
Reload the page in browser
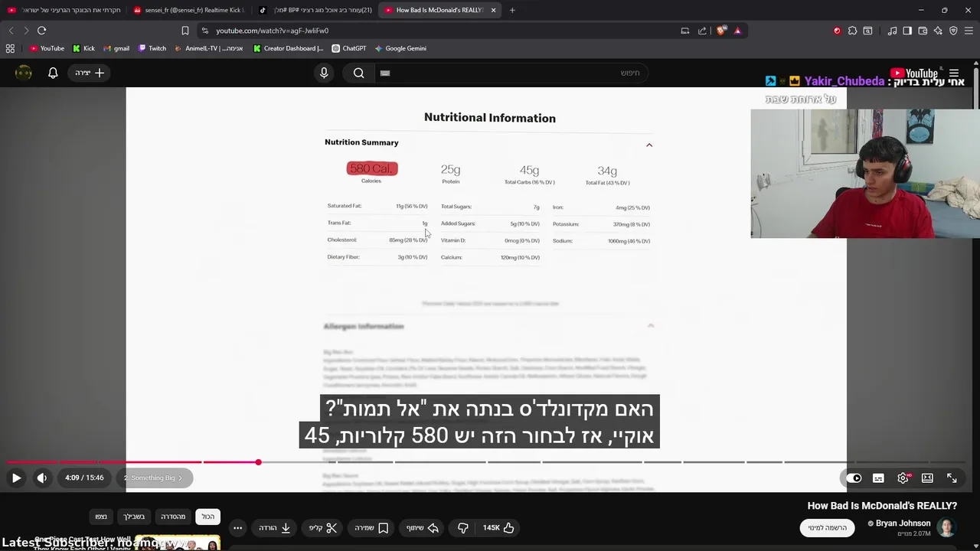pyautogui.click(x=41, y=31)
